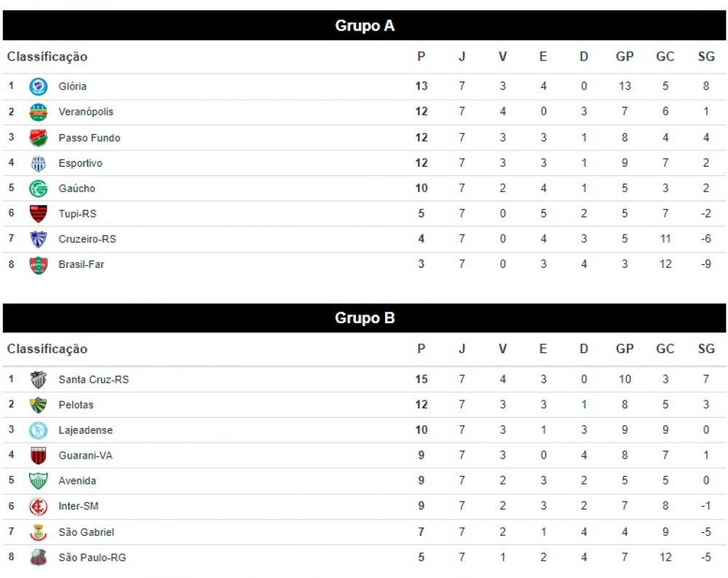Screen dimensions: 728x578
Task: Click the São Paulo-RG crest icon
Action: 38,557
